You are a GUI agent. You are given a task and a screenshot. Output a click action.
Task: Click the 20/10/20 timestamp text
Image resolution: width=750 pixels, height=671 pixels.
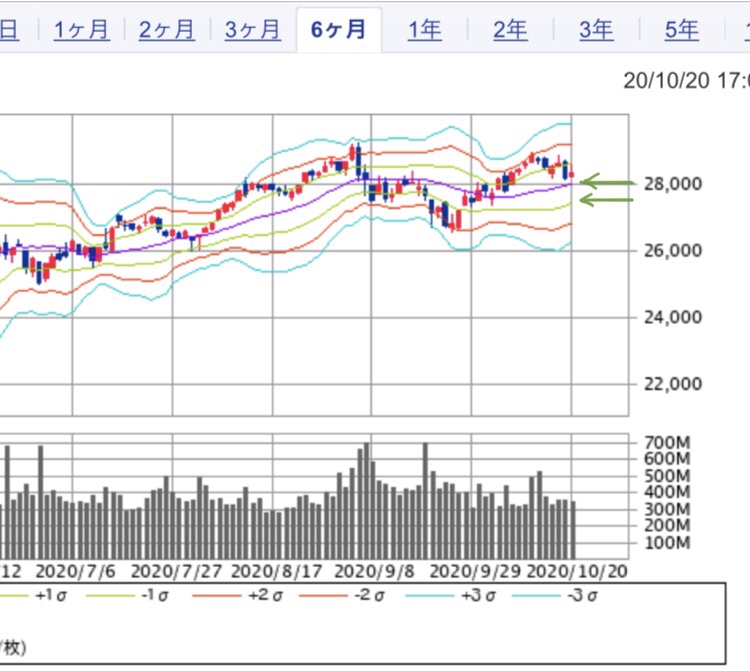tap(686, 80)
